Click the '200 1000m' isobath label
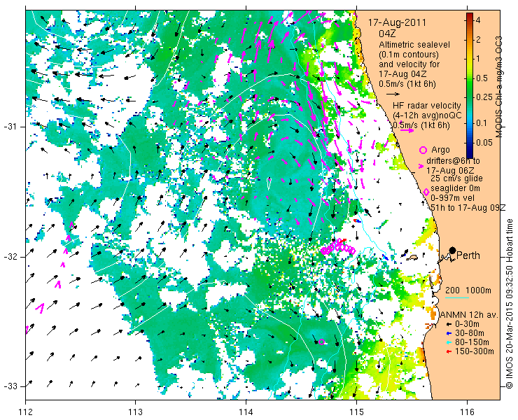This screenshot has width=518, height=420. 468,290
